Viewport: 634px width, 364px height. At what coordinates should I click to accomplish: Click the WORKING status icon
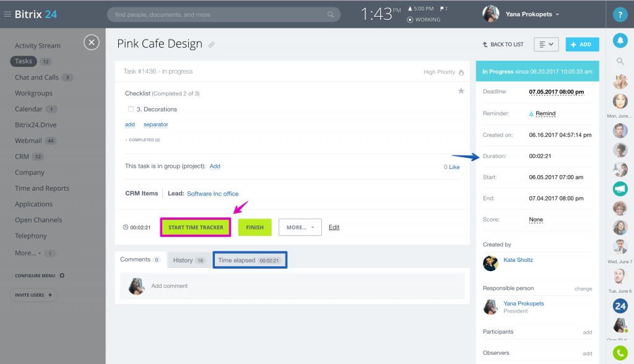[x=410, y=20]
